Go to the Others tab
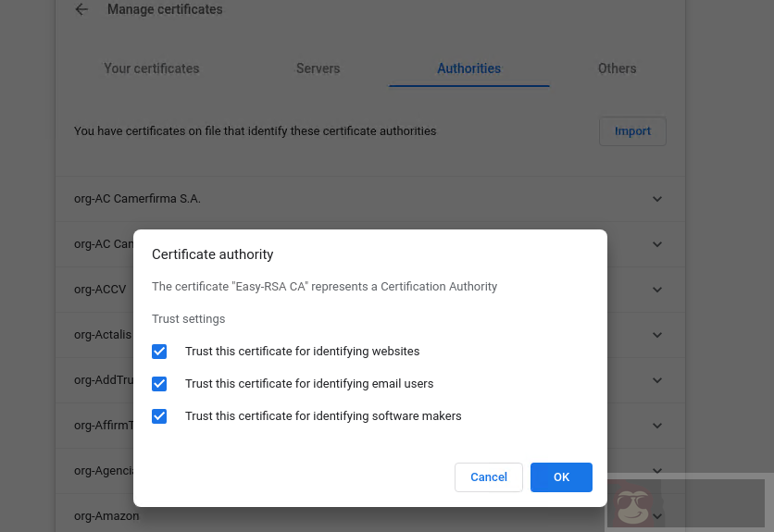The width and height of the screenshot is (774, 532). (x=617, y=68)
